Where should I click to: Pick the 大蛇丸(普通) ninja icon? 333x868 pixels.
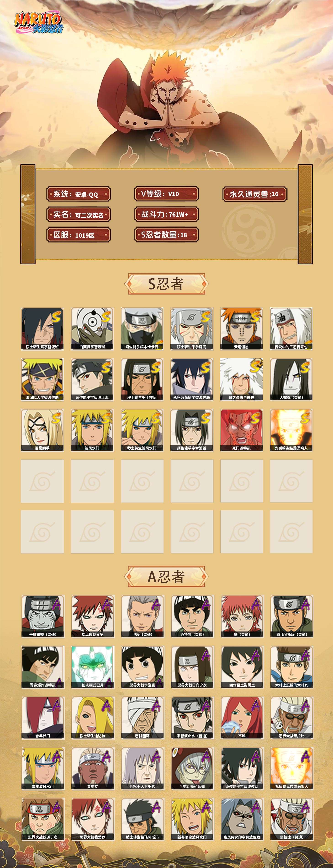[x=291, y=379]
